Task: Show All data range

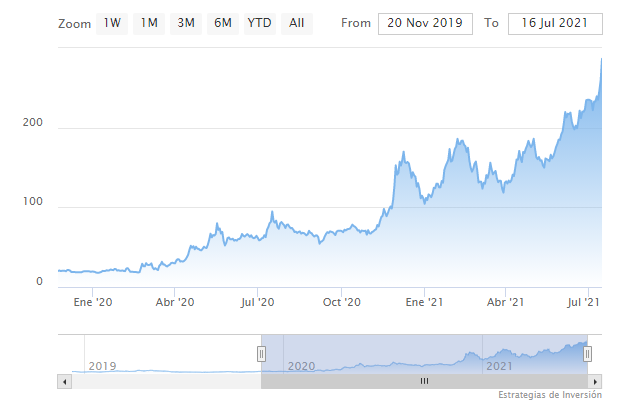Action: (x=296, y=23)
